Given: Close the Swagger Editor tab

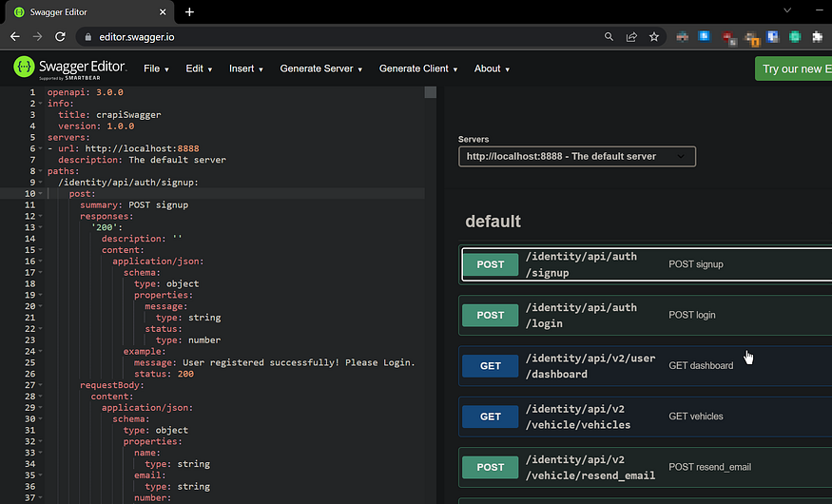Looking at the screenshot, I should 163,11.
